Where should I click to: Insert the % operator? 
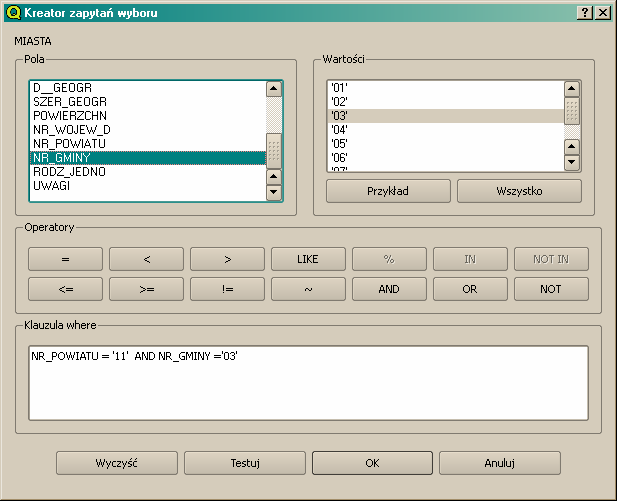(x=389, y=259)
